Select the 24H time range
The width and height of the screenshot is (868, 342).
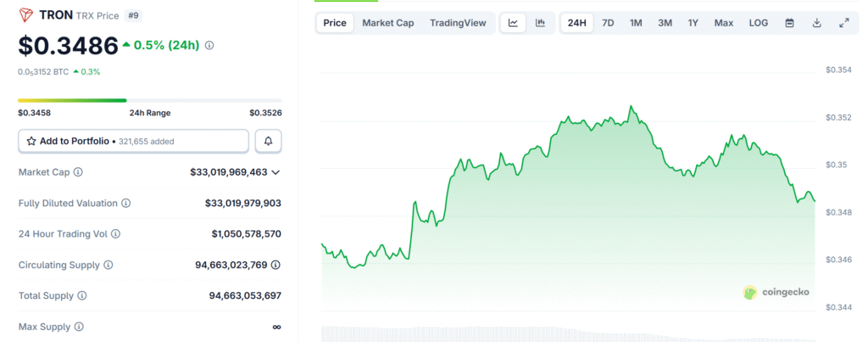click(577, 23)
